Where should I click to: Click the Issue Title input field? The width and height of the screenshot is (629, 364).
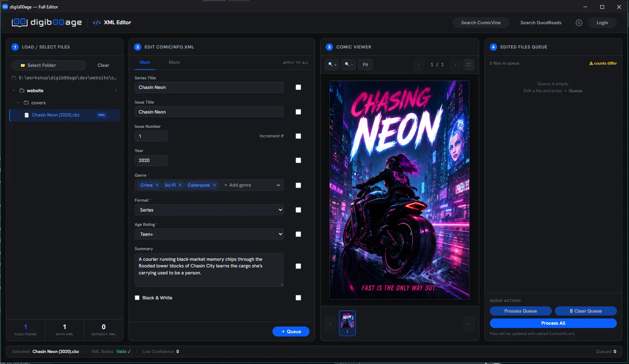[209, 112]
